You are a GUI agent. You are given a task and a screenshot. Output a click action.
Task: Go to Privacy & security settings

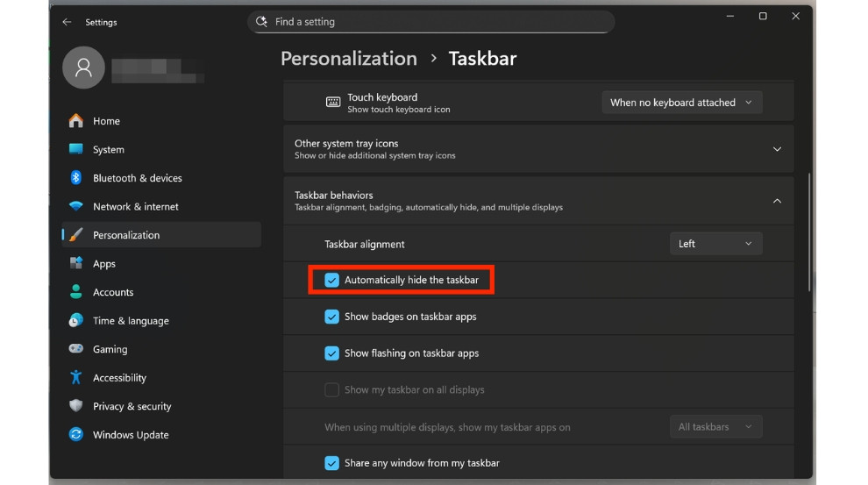coord(132,406)
